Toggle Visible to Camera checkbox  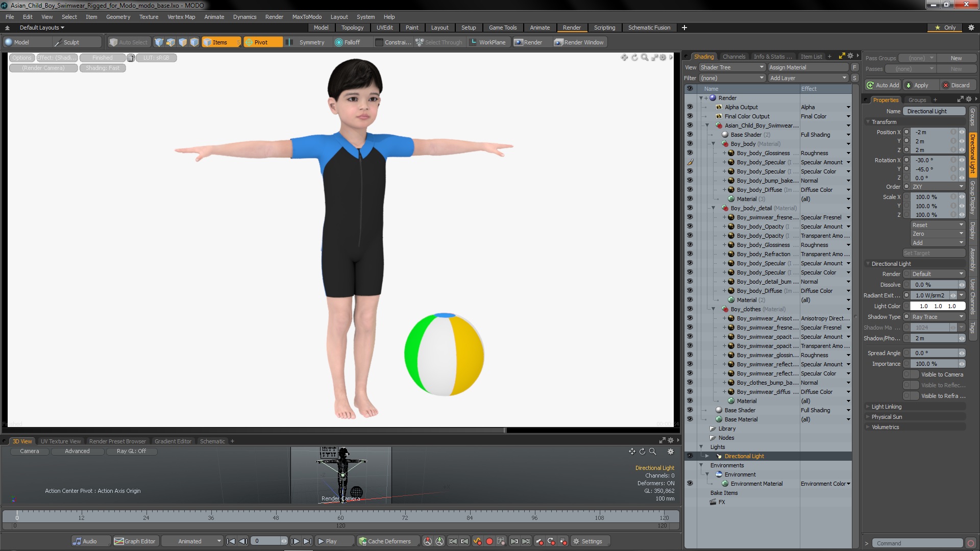click(x=911, y=374)
